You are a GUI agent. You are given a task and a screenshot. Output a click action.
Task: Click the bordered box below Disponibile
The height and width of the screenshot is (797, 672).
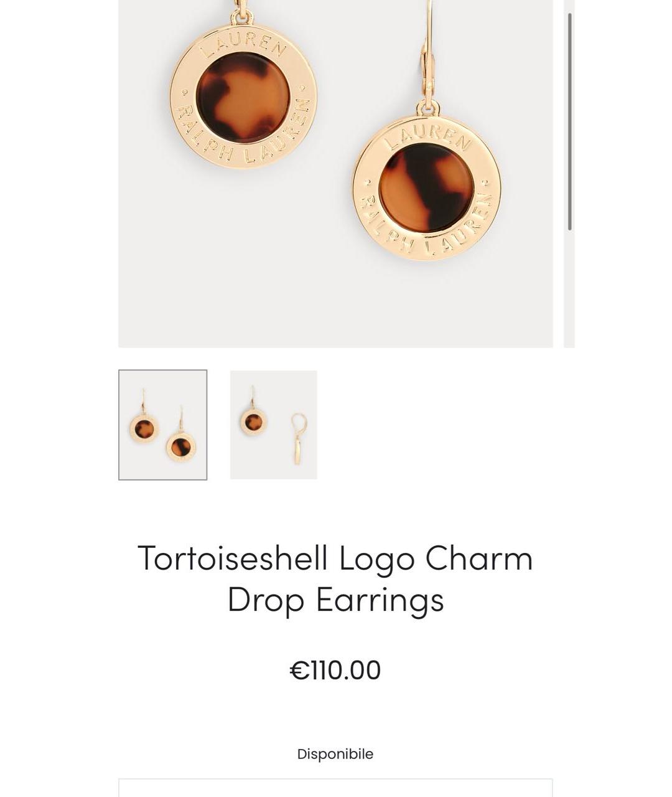pos(335,788)
